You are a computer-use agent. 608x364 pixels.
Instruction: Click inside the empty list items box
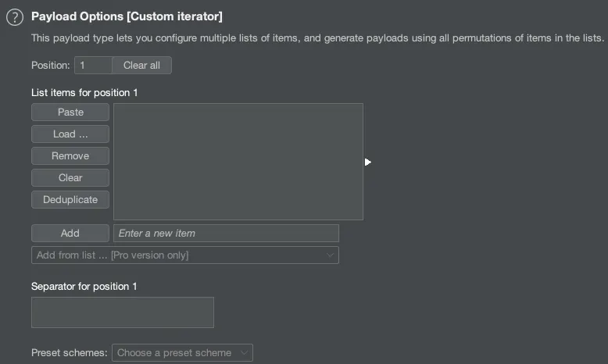pyautogui.click(x=238, y=162)
